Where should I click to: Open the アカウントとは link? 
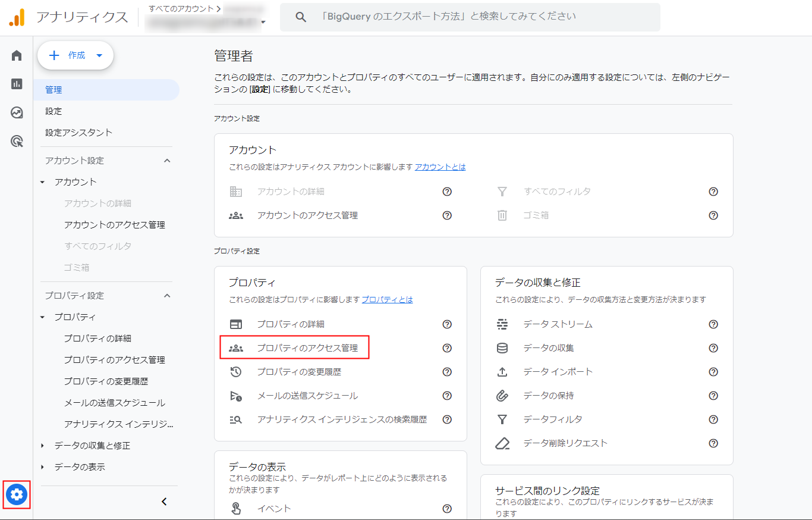[440, 167]
